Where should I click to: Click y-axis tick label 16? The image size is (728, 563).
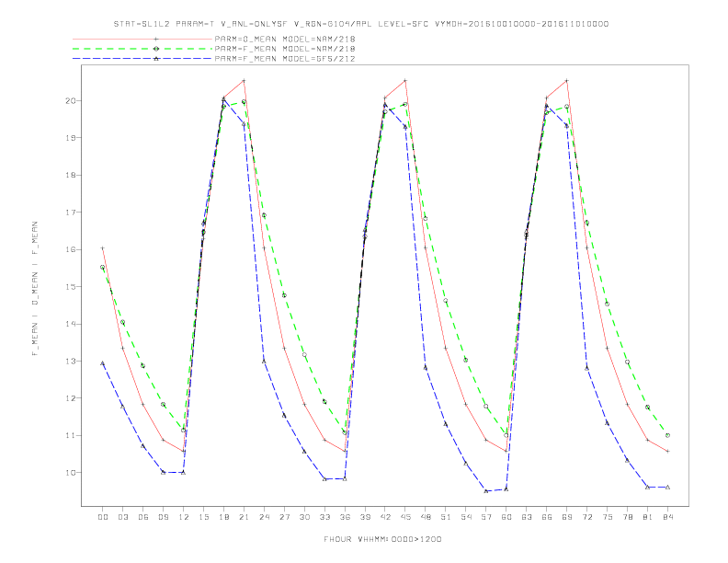coord(71,249)
